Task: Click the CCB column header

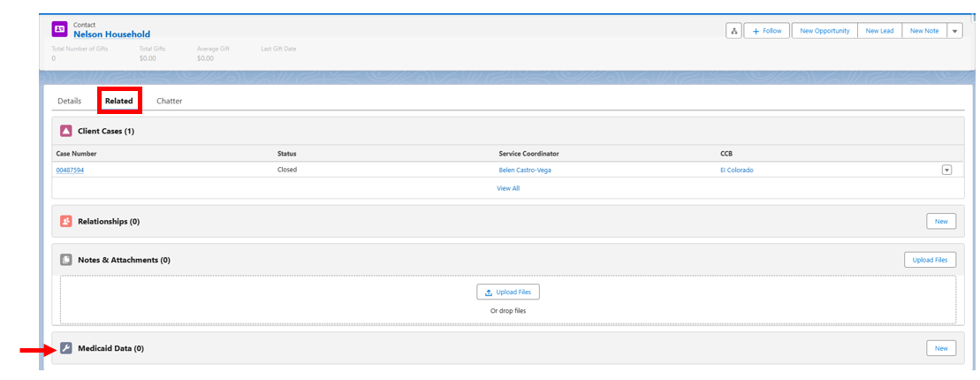Action: [x=727, y=153]
